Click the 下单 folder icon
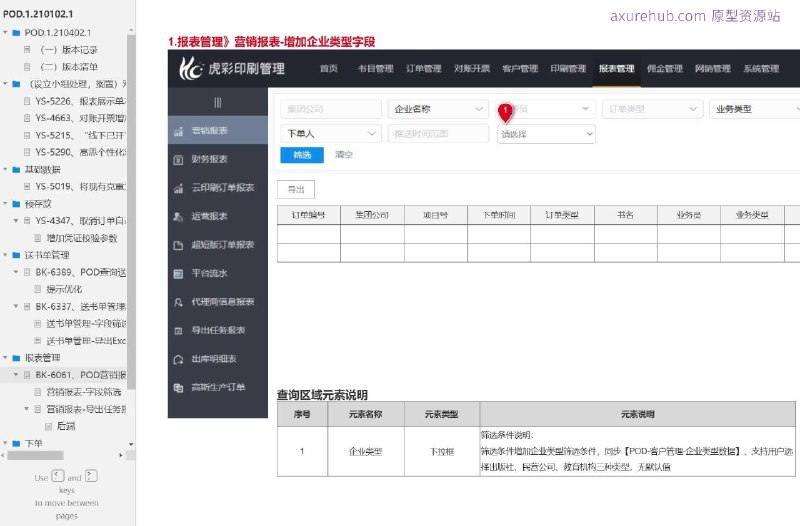Image resolution: width=800 pixels, height=526 pixels. pyautogui.click(x=16, y=443)
